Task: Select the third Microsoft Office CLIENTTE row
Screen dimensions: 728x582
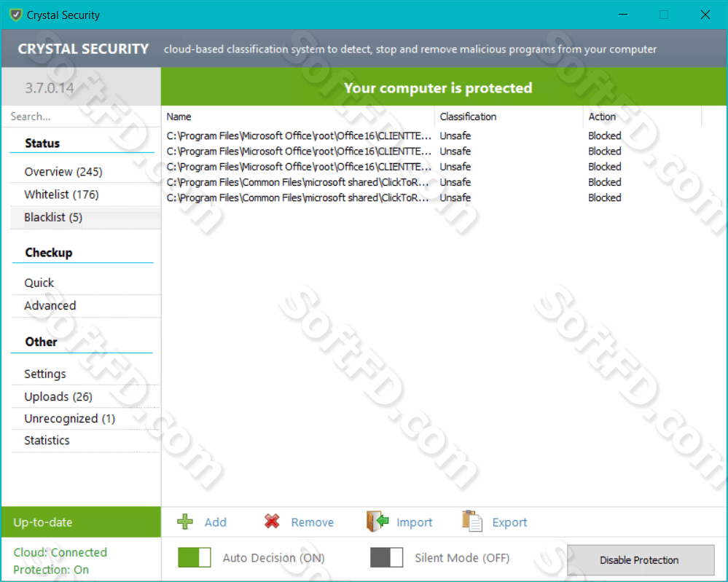Action: [x=432, y=167]
